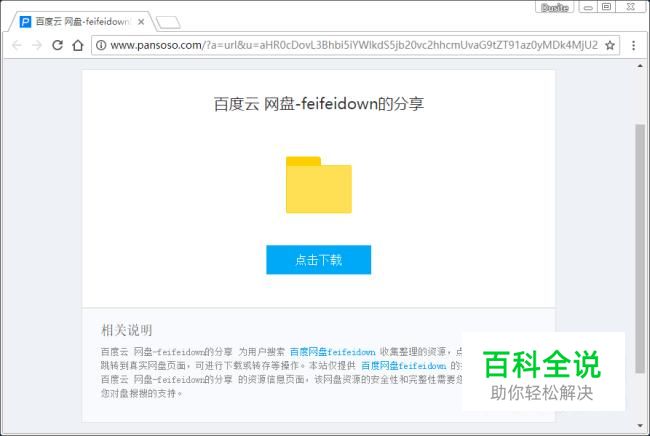Viewport: 650px width, 436px height.
Task: Click the yellow folder thumbnail
Action: point(319,184)
